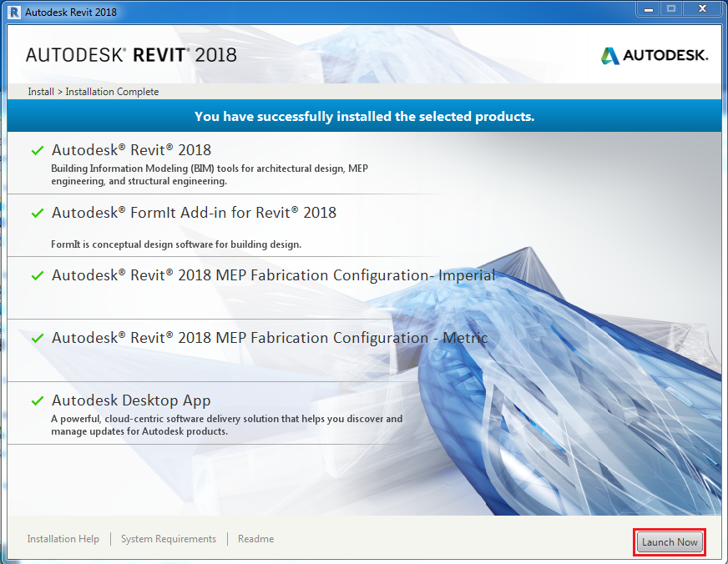This screenshot has height=564, width=728.
Task: Click the checkmark next to FormIt Add-in
Action: pos(37,214)
